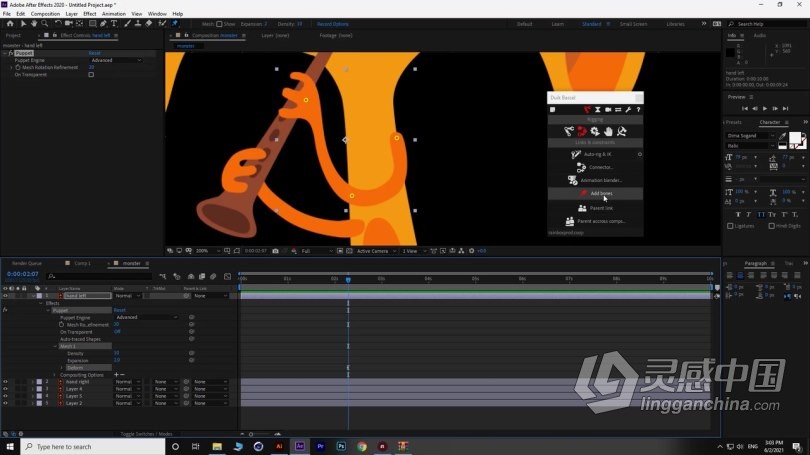The image size is (810, 455).
Task: Open graph editor icon in timeline
Action: pyautogui.click(x=227, y=277)
